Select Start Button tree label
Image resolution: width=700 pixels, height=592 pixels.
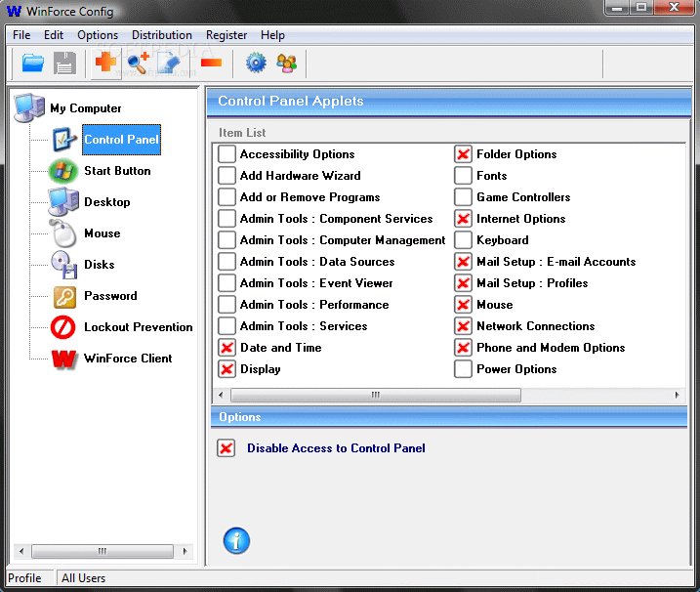tap(117, 171)
